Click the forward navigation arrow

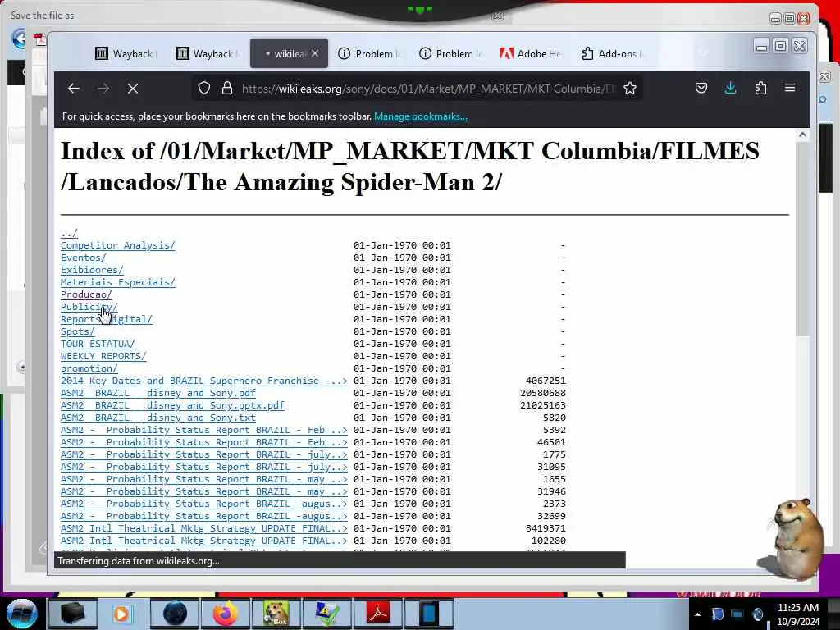(103, 89)
